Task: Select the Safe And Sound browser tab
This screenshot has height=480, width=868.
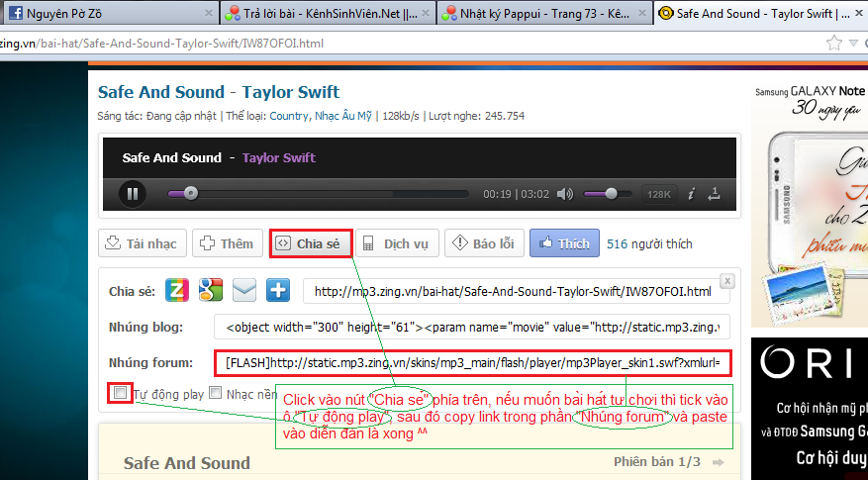Action: coord(761,13)
